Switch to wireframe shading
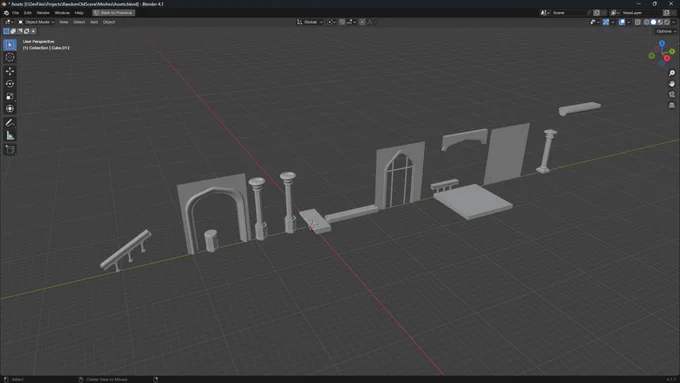The width and height of the screenshot is (680, 383). [x=646, y=22]
